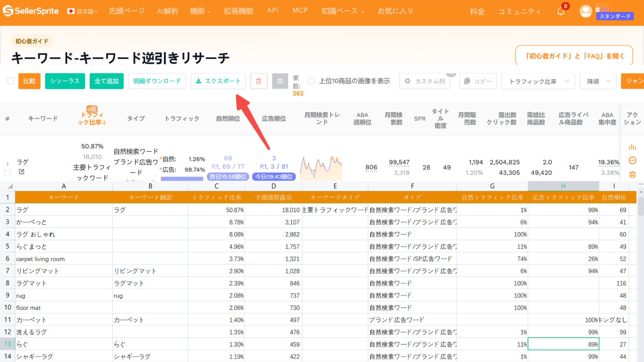Check the select-all checkbox in toolbar

pyautogui.click(x=10, y=81)
